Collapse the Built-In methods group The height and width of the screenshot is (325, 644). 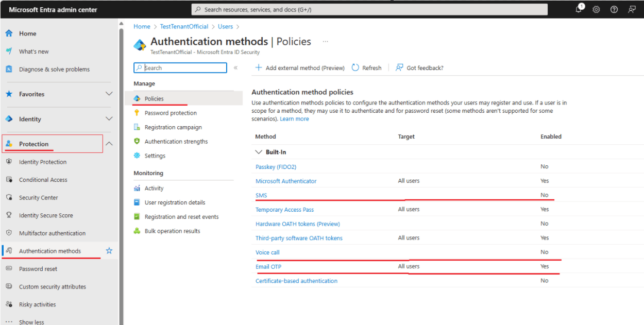[259, 152]
